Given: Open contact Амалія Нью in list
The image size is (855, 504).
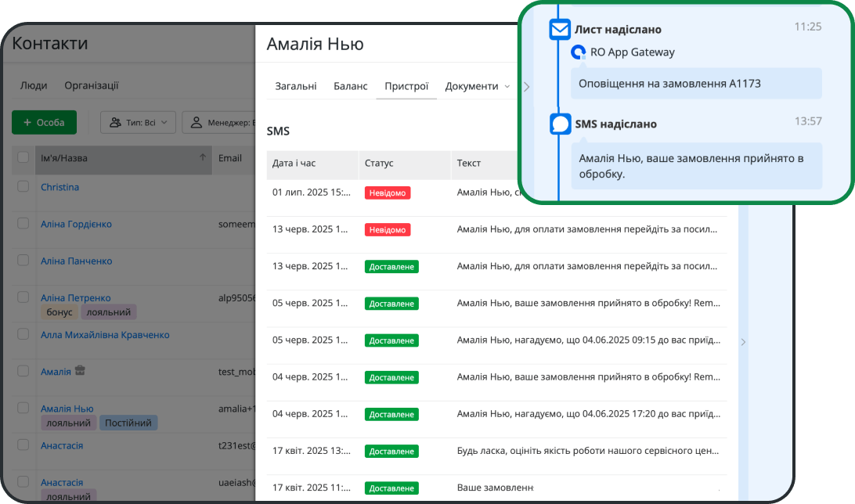Looking at the screenshot, I should [67, 409].
